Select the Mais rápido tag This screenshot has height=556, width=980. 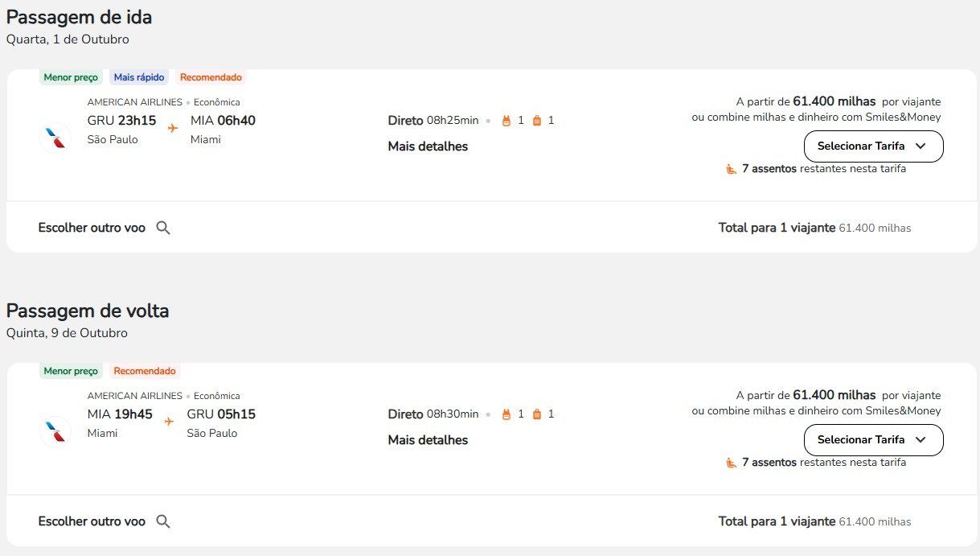tap(139, 77)
